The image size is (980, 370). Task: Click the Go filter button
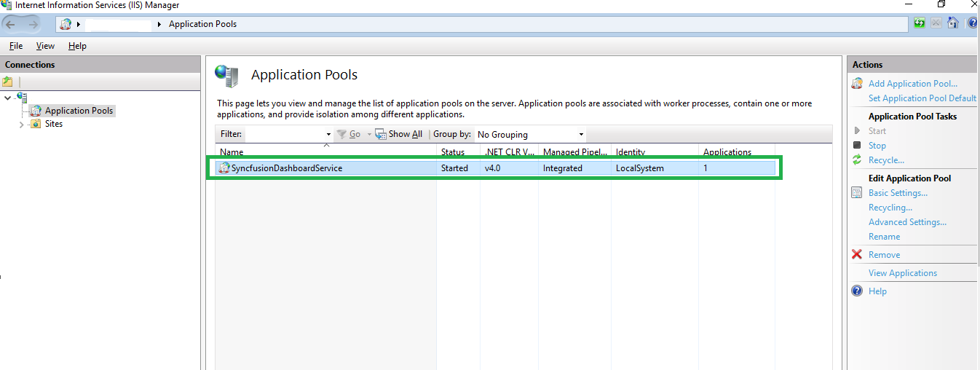(349, 135)
